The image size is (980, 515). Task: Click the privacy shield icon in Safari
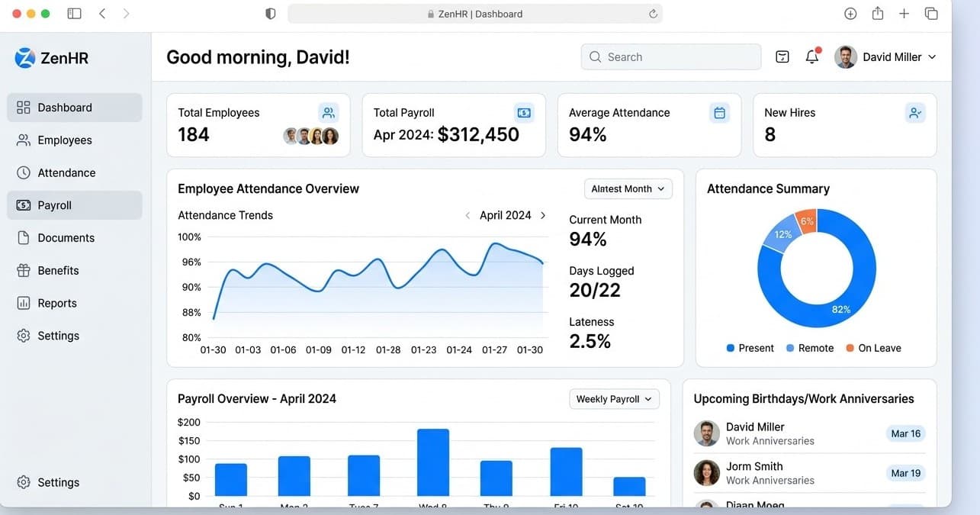pos(270,14)
